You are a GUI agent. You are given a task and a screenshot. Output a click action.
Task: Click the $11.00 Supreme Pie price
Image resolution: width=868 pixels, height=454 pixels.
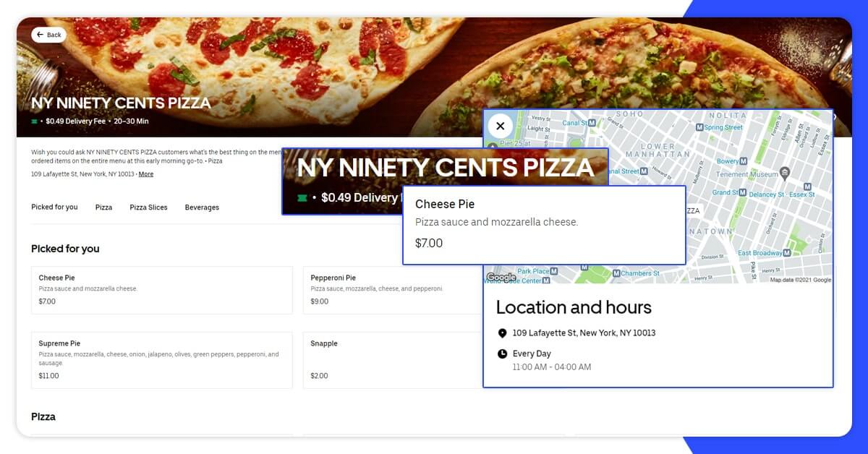[48, 376]
